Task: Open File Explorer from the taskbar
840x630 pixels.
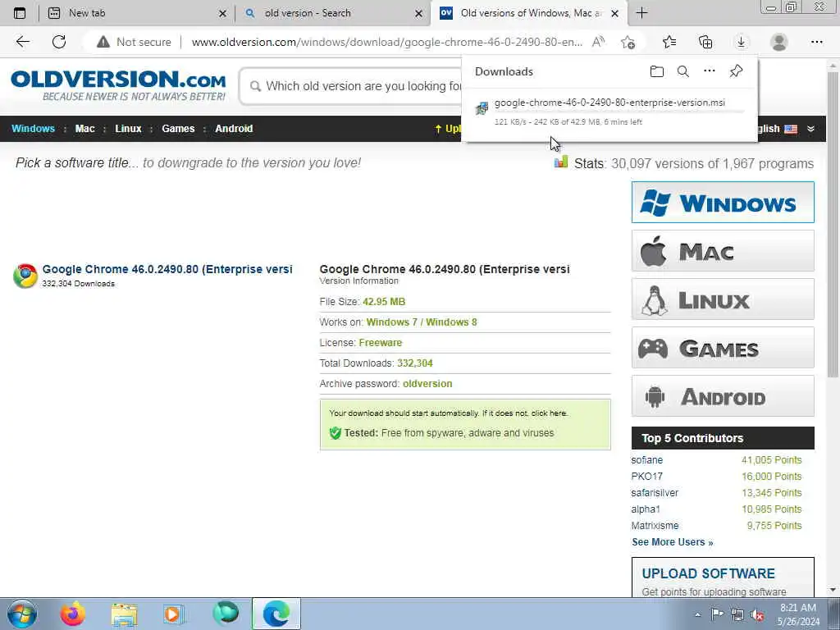Action: coord(125,614)
